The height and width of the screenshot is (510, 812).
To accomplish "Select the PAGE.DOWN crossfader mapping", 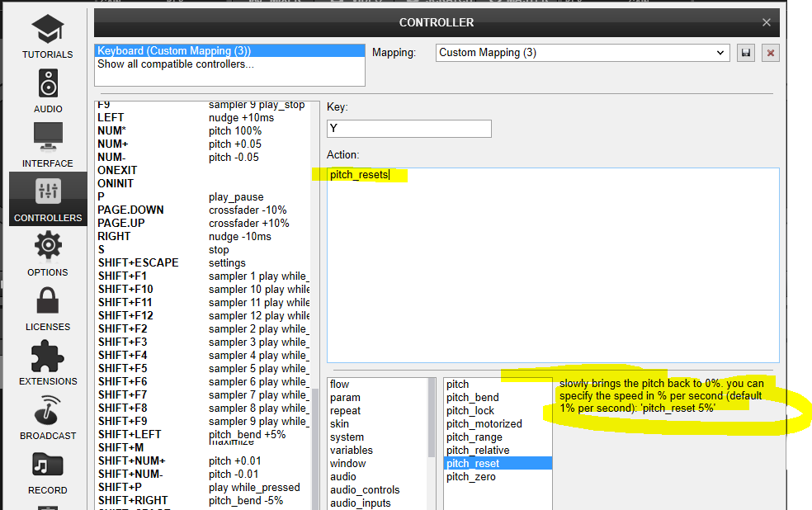I will [x=204, y=210].
